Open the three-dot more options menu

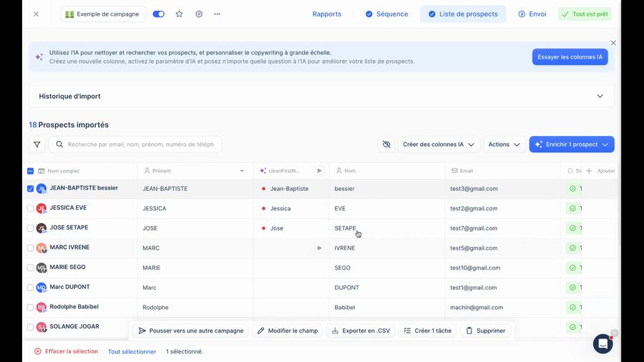(218, 14)
